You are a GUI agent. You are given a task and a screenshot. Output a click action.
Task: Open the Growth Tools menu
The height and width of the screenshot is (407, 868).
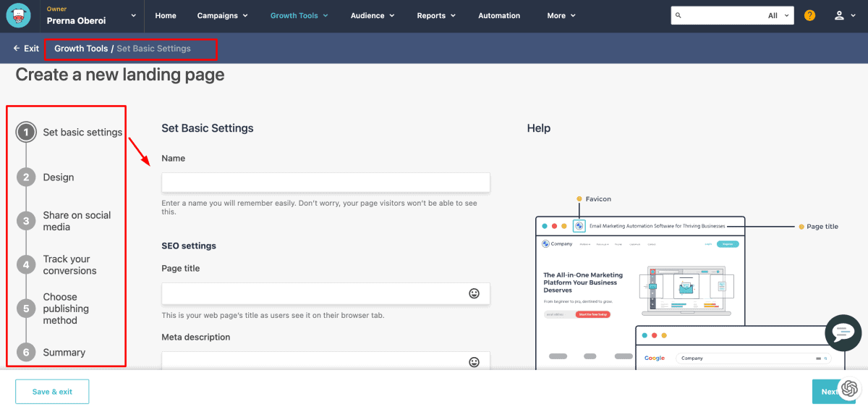[x=299, y=15]
